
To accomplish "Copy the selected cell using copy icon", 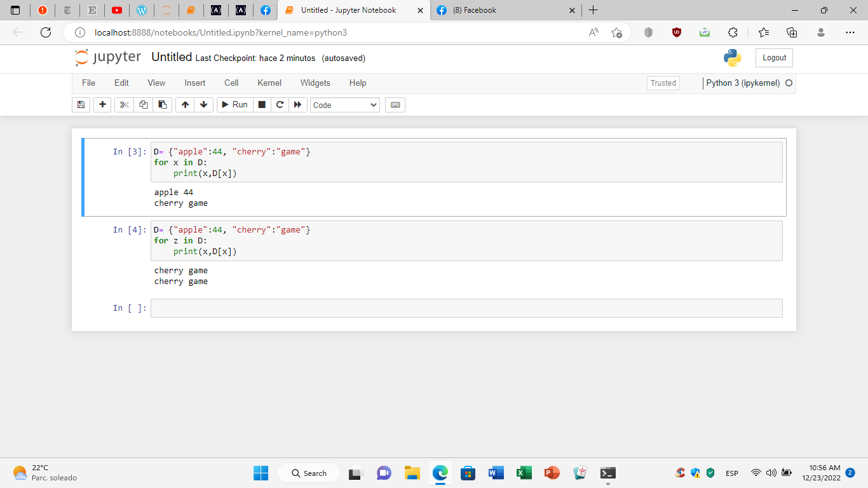I will [x=143, y=104].
